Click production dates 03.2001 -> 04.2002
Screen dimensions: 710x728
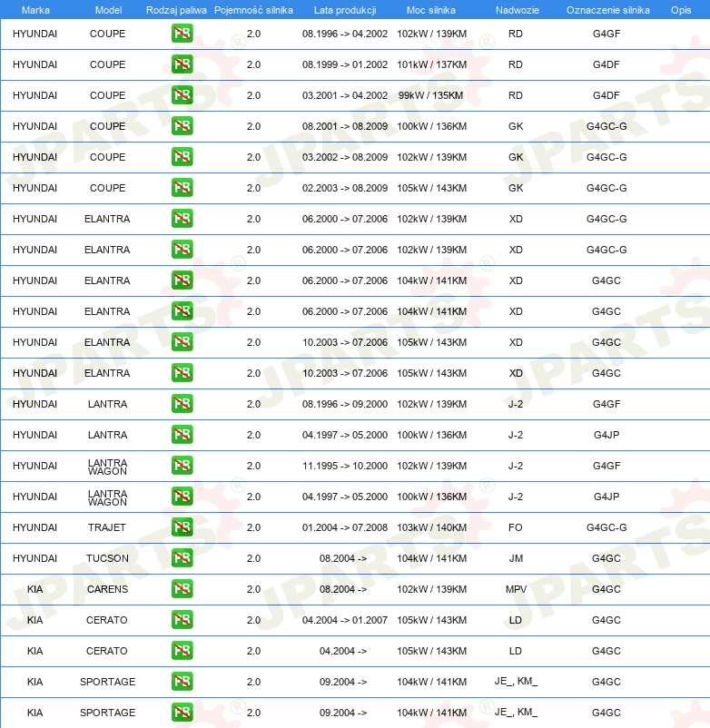pos(344,95)
